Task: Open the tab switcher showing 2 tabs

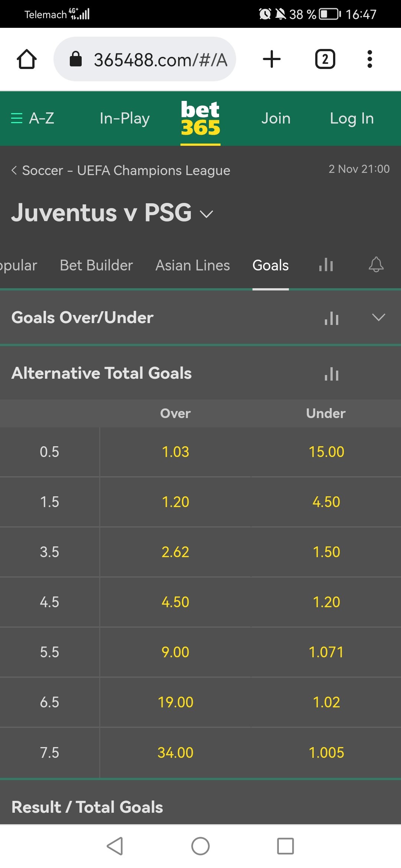Action: 325,59
